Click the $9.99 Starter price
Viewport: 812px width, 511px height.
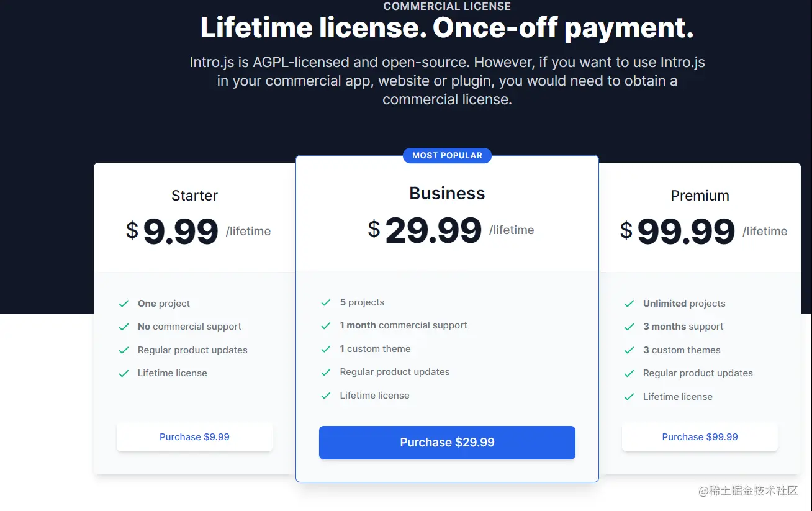pyautogui.click(x=181, y=232)
